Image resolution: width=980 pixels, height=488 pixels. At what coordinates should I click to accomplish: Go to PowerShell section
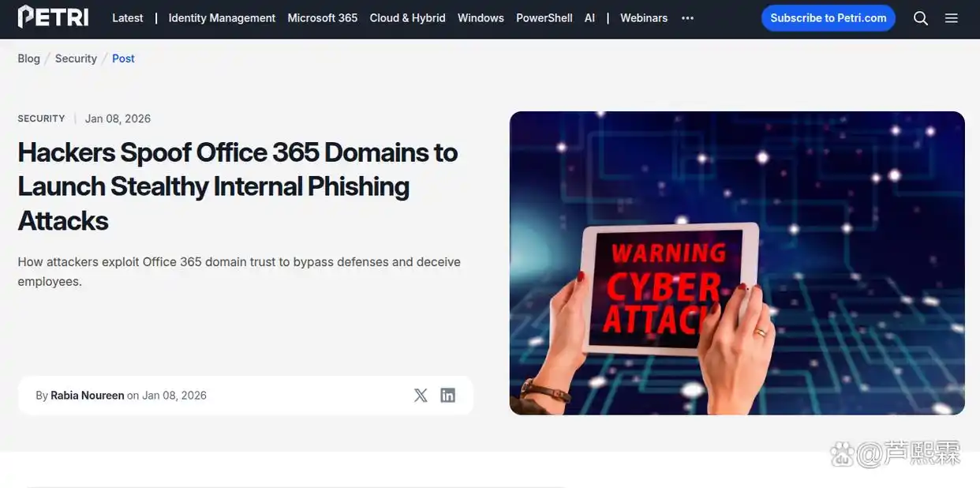pos(544,18)
